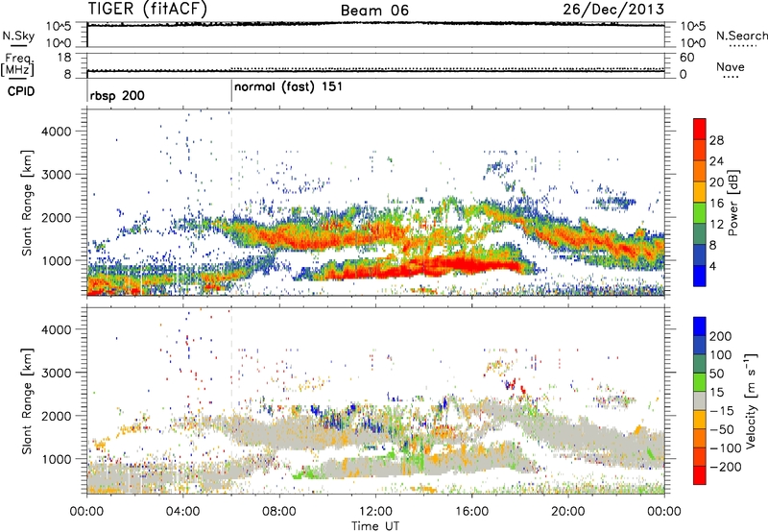Click the 3000 tick on the velocity panel axis
The height and width of the screenshot is (532, 768).
[56, 373]
